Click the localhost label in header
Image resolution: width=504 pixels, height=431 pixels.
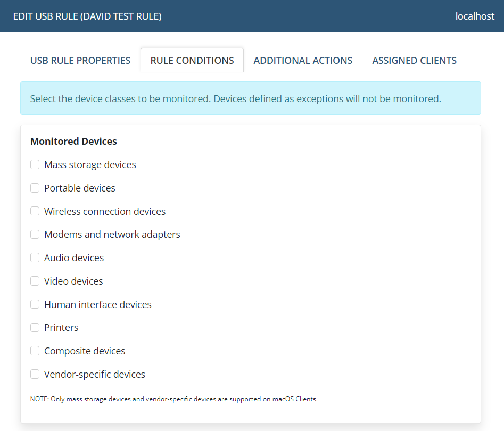point(475,16)
